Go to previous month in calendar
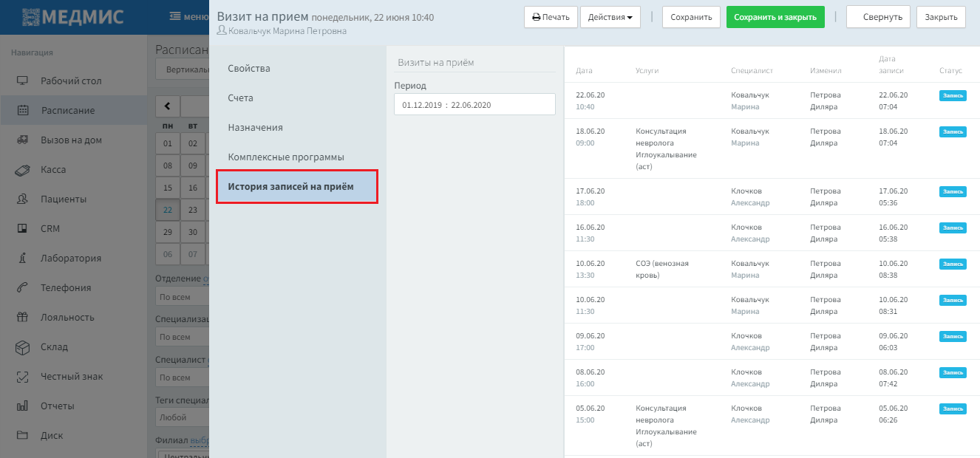 168,106
